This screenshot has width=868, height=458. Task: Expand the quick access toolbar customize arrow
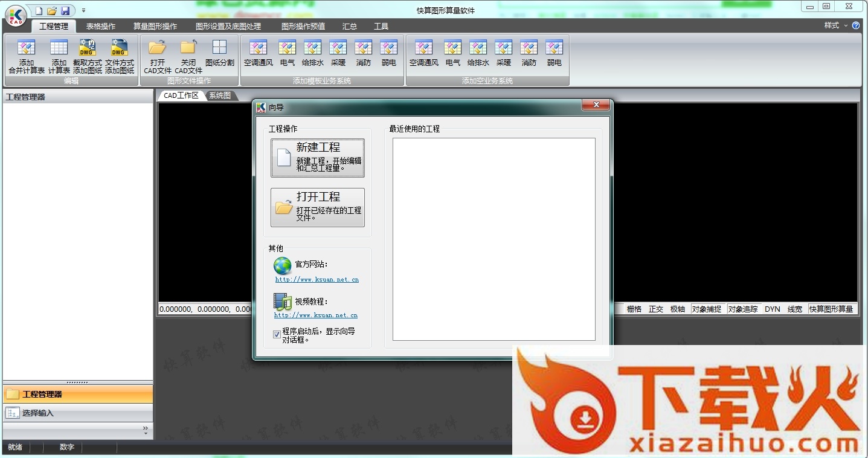point(83,11)
